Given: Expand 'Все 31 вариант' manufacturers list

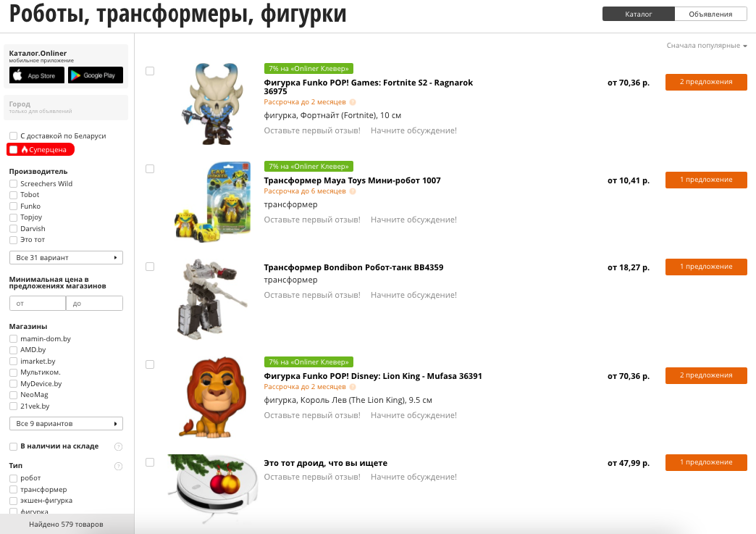Looking at the screenshot, I should point(66,258).
